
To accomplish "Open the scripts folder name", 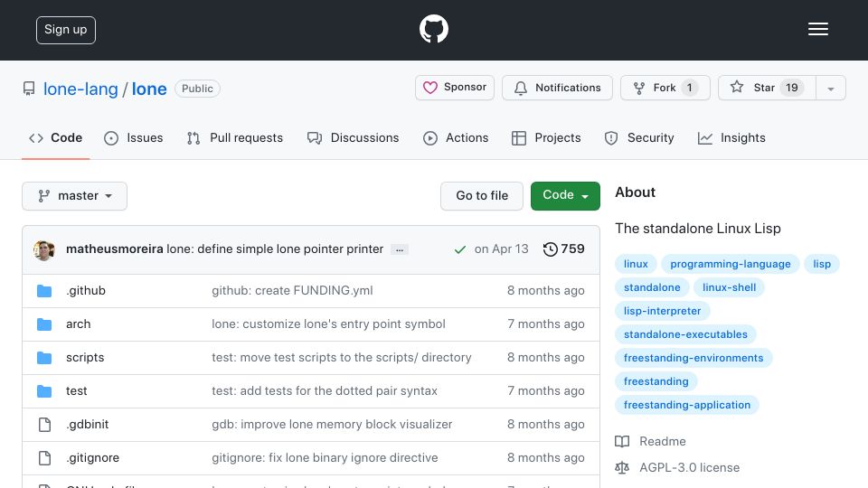I will [85, 358].
